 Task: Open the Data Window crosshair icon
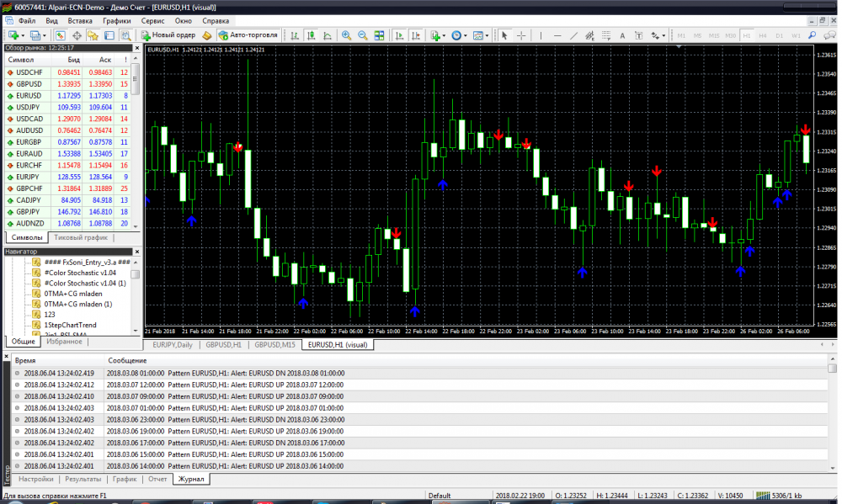point(77,35)
